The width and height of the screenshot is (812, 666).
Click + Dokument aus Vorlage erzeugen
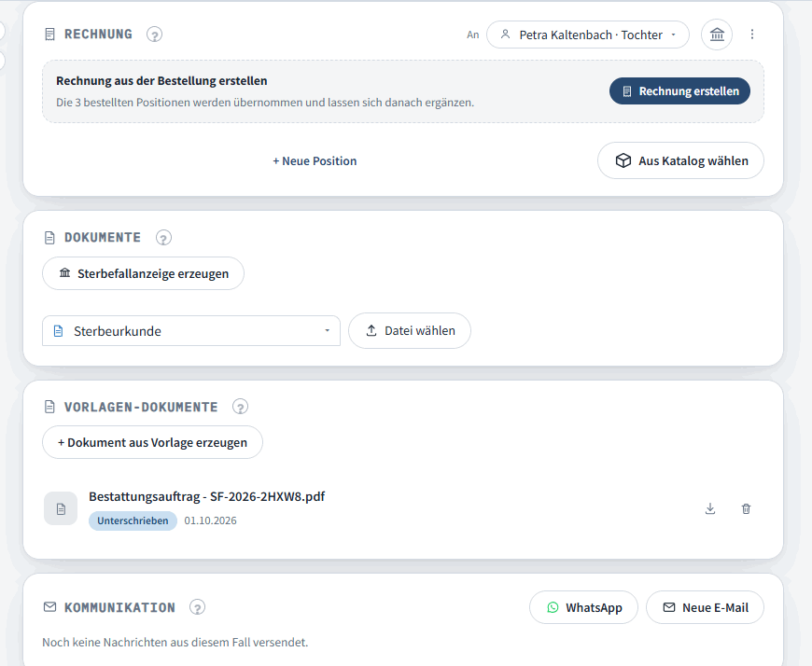pos(152,442)
